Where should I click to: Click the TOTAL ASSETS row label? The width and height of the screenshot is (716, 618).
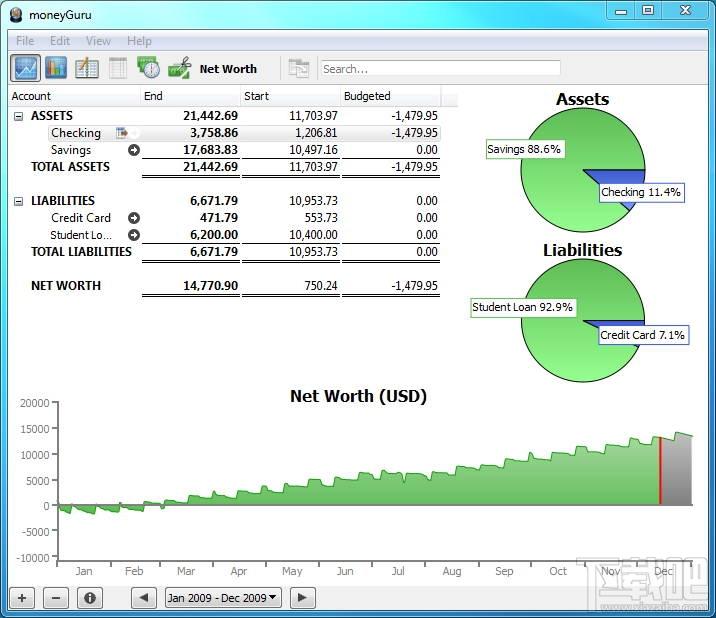(70, 167)
